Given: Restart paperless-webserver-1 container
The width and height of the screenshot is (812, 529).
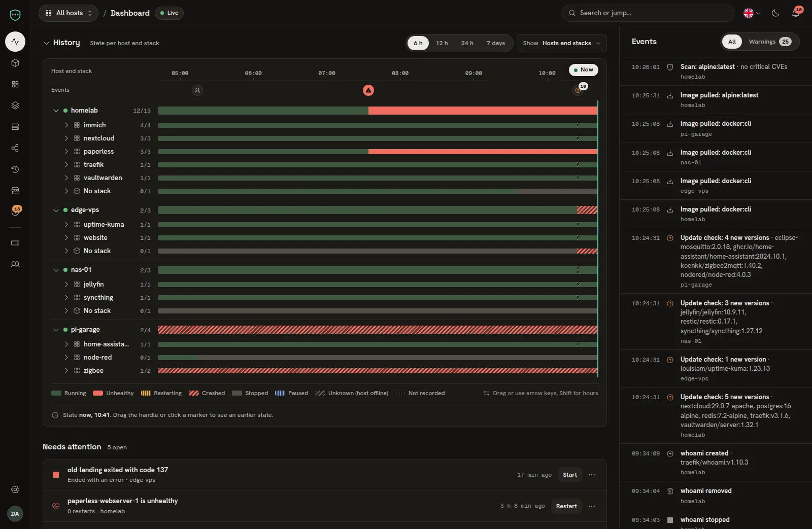Looking at the screenshot, I should tap(566, 506).
